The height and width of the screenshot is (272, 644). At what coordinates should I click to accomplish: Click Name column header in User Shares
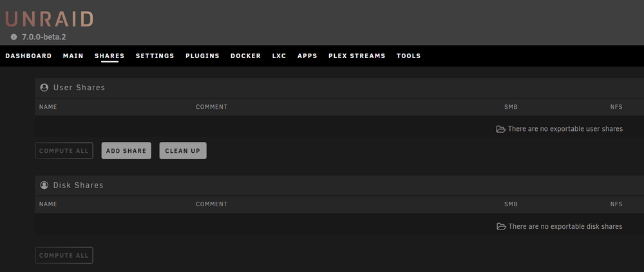[x=48, y=107]
